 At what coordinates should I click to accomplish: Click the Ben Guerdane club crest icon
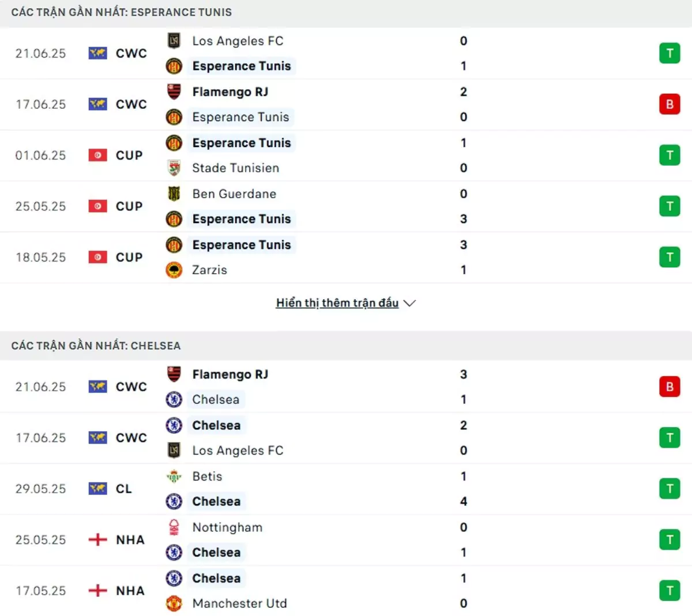(x=174, y=194)
